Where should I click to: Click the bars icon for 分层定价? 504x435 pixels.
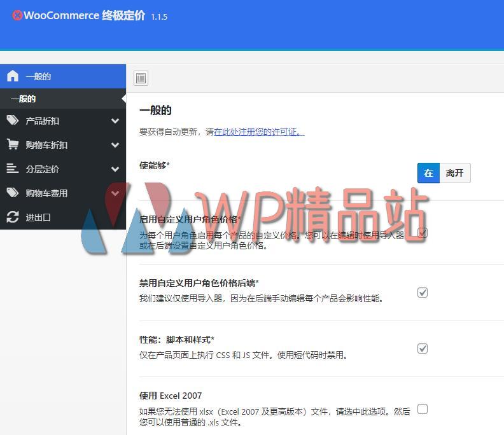click(13, 169)
